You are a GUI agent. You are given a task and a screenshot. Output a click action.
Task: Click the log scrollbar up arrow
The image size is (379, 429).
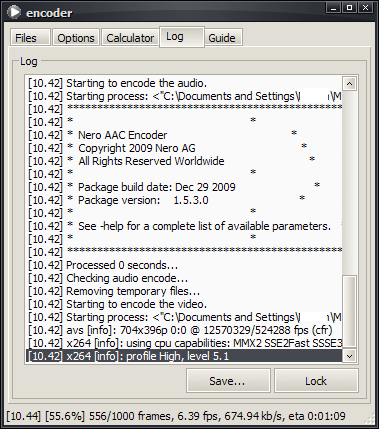coord(349,83)
